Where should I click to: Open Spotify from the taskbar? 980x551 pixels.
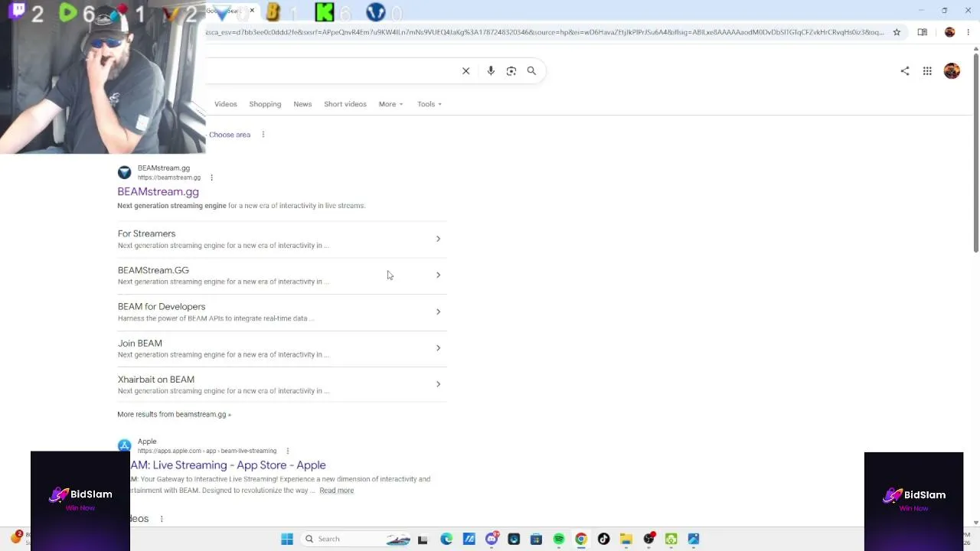coord(559,539)
